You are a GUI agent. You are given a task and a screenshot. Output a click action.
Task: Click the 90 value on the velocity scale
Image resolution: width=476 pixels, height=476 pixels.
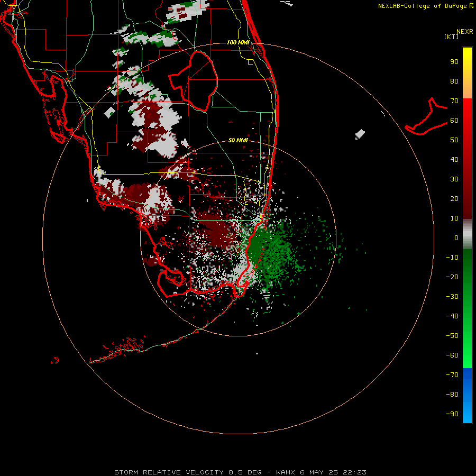(x=454, y=62)
